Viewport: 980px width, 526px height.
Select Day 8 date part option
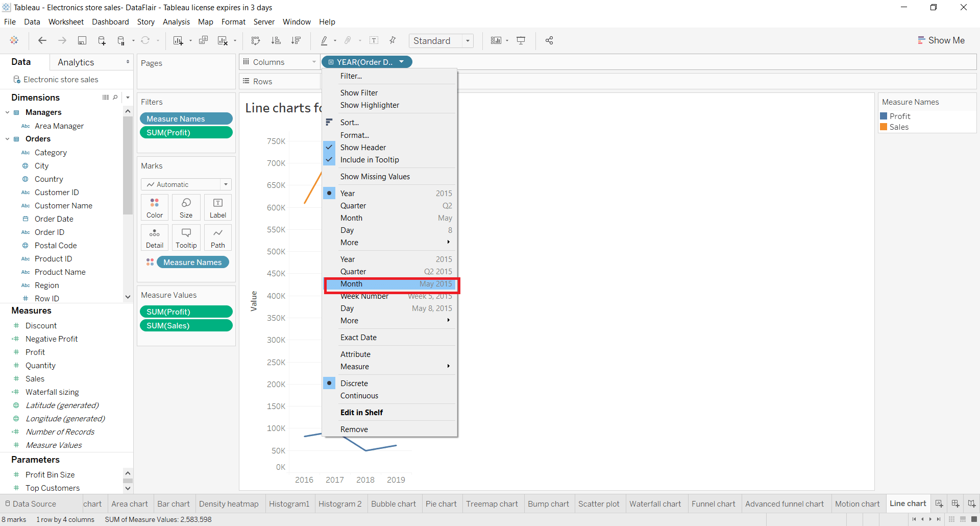point(390,230)
